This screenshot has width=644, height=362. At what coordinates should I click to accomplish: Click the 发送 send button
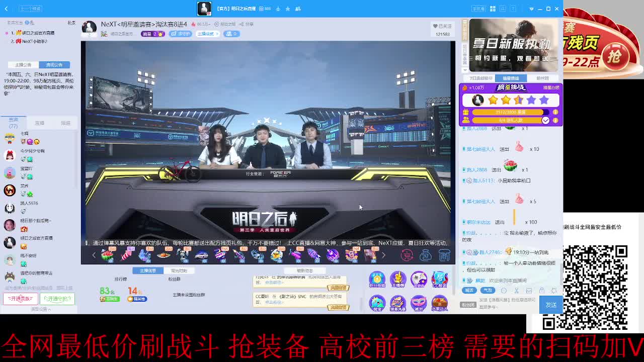[551, 304]
